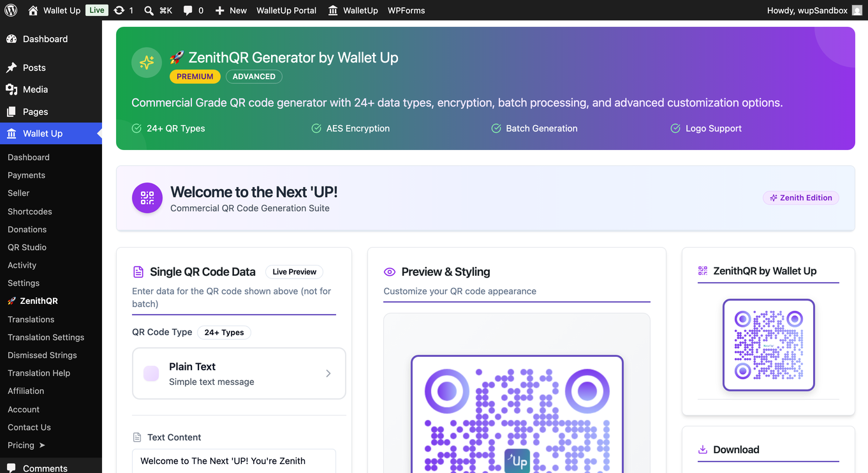Open the user avatar in admin bar
This screenshot has width=868, height=473.
[857, 10]
